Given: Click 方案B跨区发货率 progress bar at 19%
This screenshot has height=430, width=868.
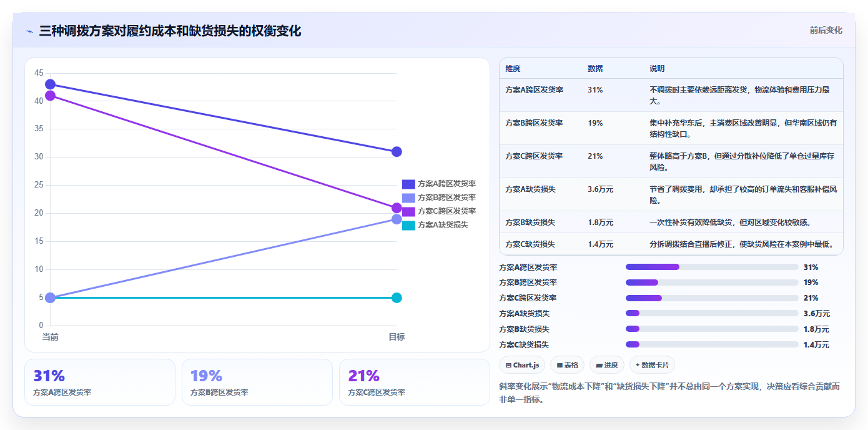Looking at the screenshot, I should pyautogui.click(x=712, y=282).
